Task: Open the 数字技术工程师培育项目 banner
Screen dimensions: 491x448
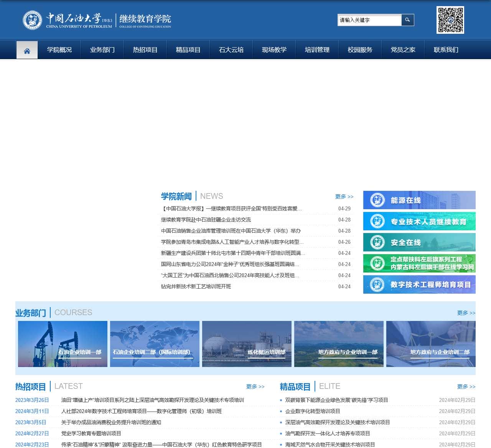Action: click(419, 284)
